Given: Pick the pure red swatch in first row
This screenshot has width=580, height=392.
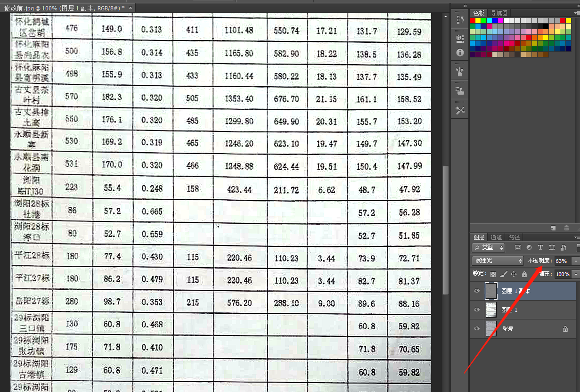Looking at the screenshot, I should pyautogui.click(x=473, y=20).
